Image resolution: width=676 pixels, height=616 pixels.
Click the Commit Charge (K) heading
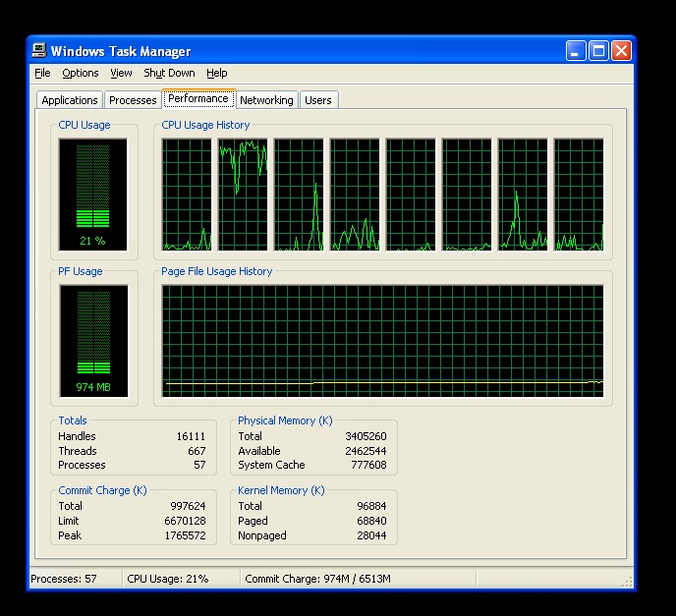point(102,490)
